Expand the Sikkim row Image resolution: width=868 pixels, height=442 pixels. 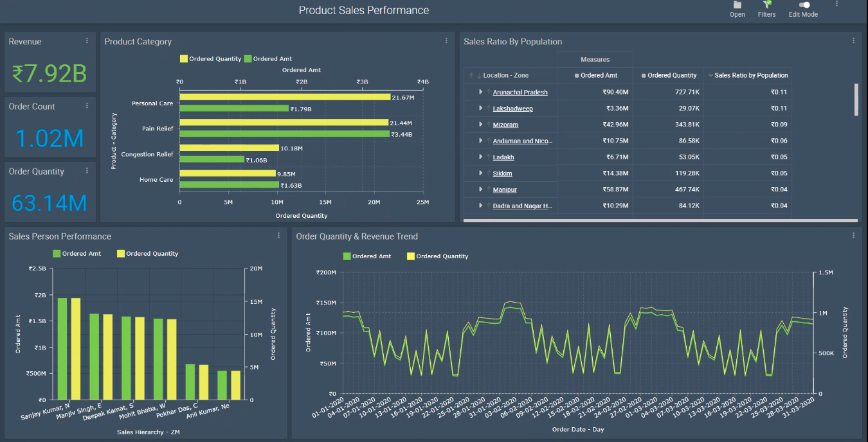coord(480,173)
